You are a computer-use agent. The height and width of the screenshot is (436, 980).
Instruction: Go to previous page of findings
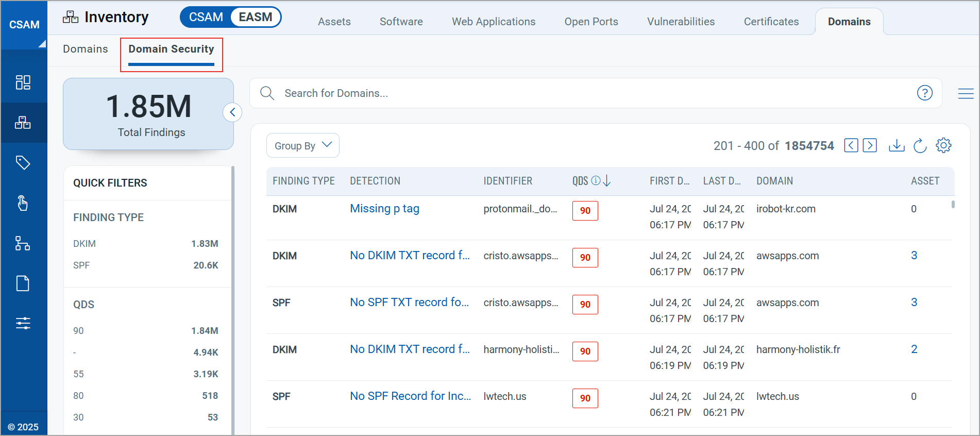[851, 146]
